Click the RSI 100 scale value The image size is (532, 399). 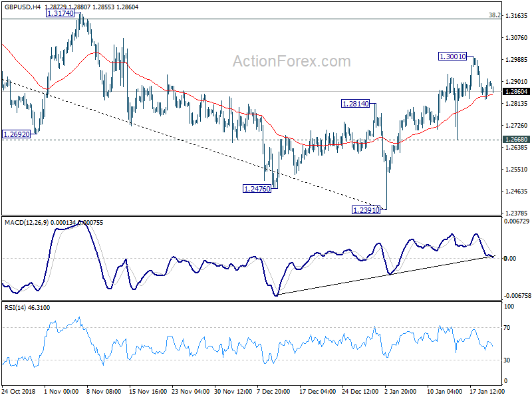(509, 307)
